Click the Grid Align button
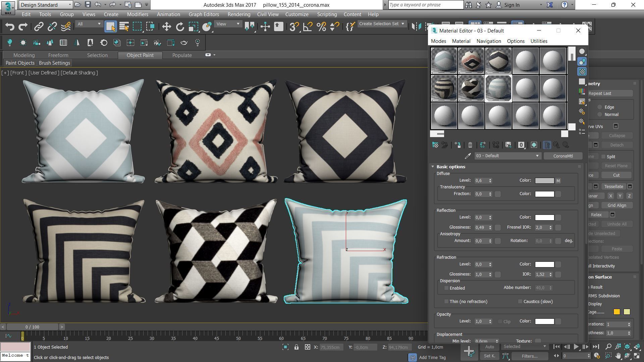This screenshot has width=644, height=362. tap(616, 205)
